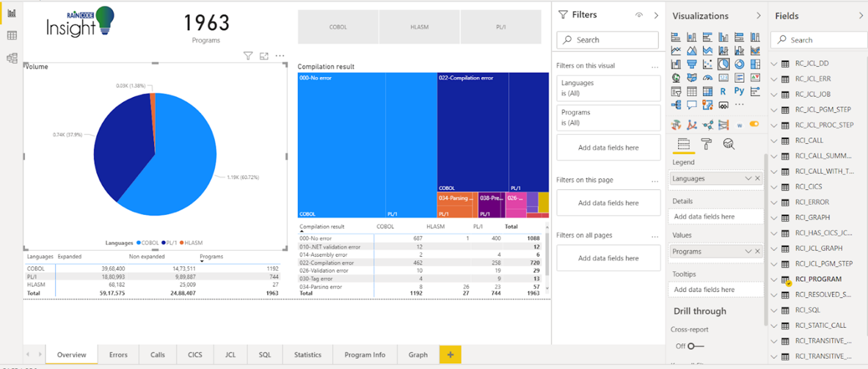Switch to Data view in left sidebar
Viewport: 868px width, 369px height.
coord(12,35)
